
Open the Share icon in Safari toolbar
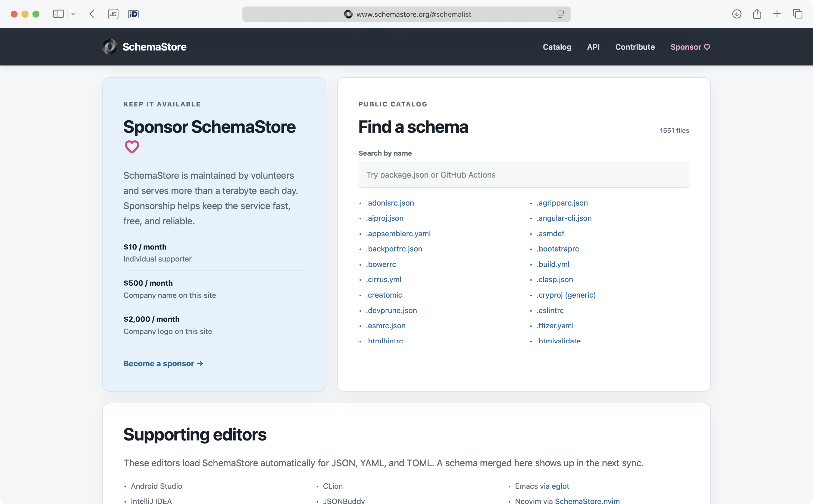point(757,14)
